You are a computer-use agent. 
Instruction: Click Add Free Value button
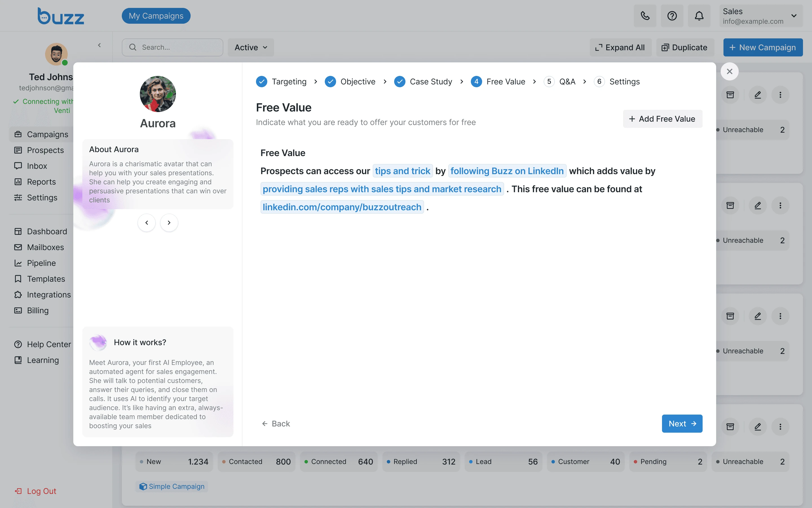(662, 119)
